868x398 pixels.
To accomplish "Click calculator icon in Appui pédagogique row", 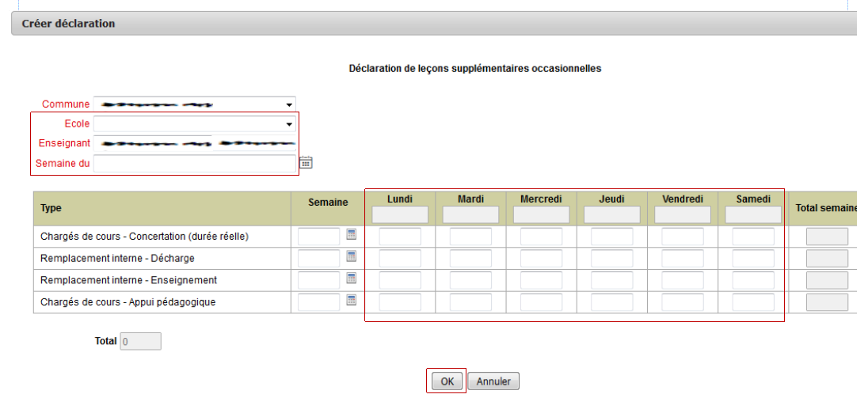I will (x=352, y=300).
